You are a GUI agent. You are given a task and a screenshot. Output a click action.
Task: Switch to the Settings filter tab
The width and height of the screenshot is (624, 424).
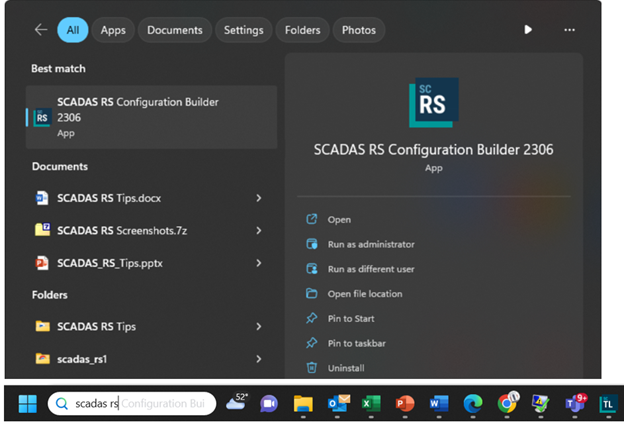pos(244,30)
